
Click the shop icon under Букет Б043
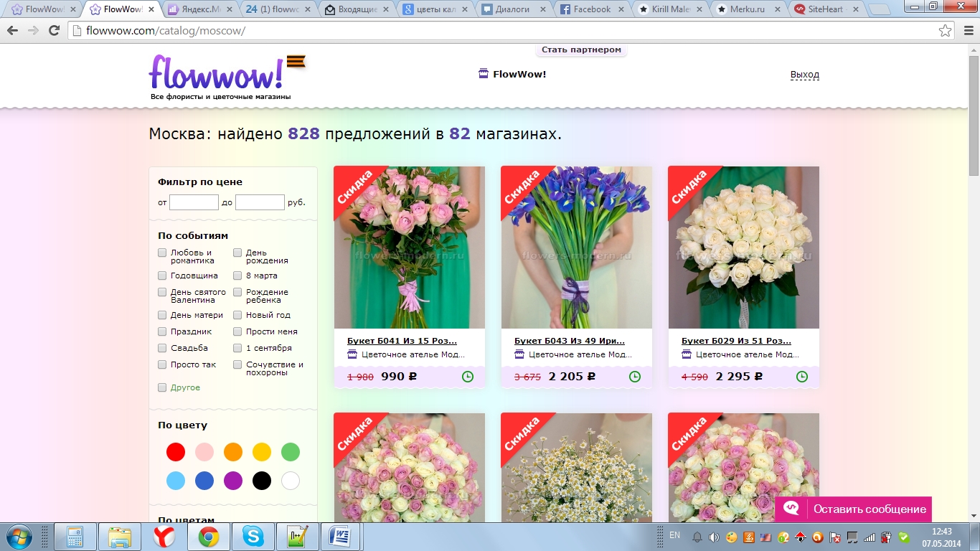coord(519,354)
